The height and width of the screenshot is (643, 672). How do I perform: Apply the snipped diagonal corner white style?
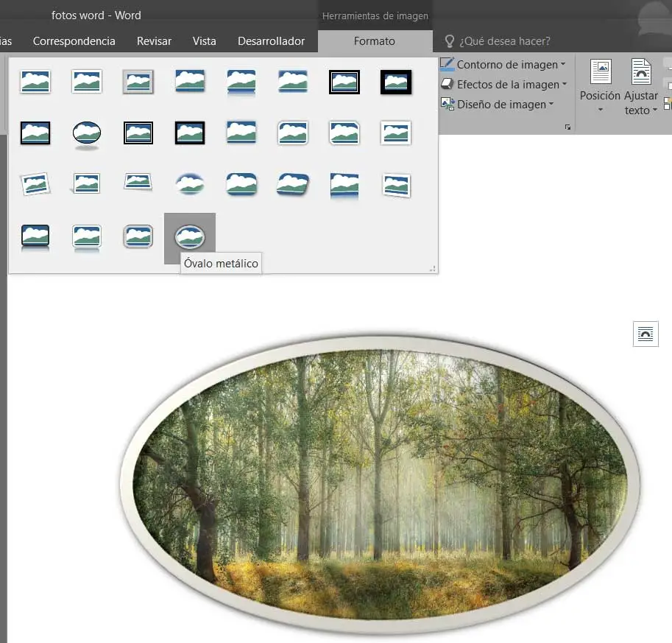click(x=344, y=133)
